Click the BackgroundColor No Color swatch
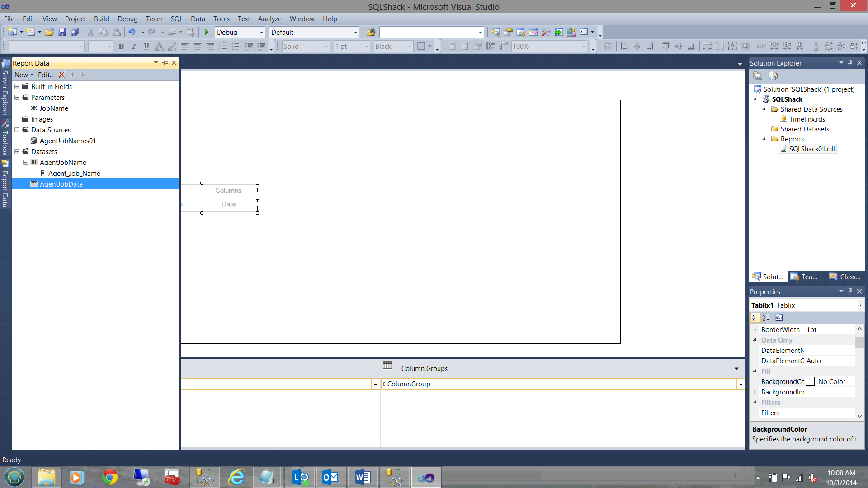 pos(811,382)
